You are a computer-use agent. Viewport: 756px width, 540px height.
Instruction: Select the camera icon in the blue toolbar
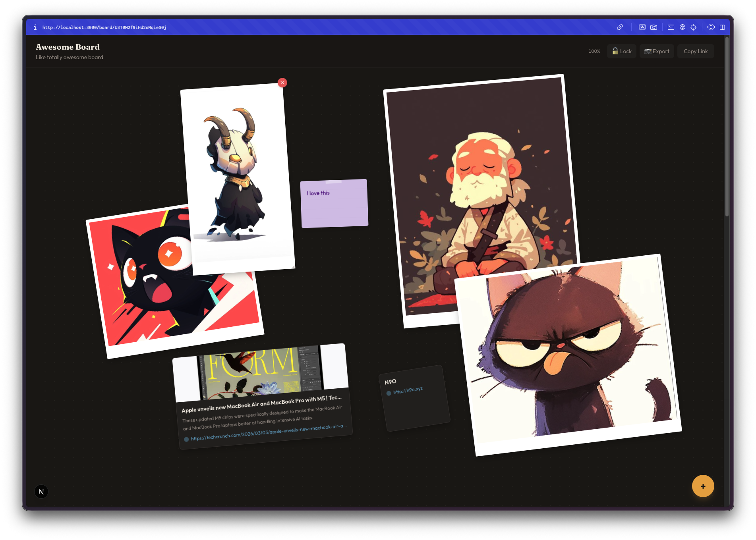[654, 27]
